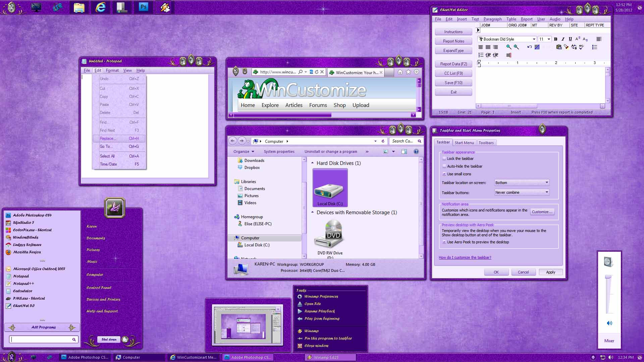The image size is (644, 362).
Task: Open font size 11 dropdown
Action: coord(544,39)
